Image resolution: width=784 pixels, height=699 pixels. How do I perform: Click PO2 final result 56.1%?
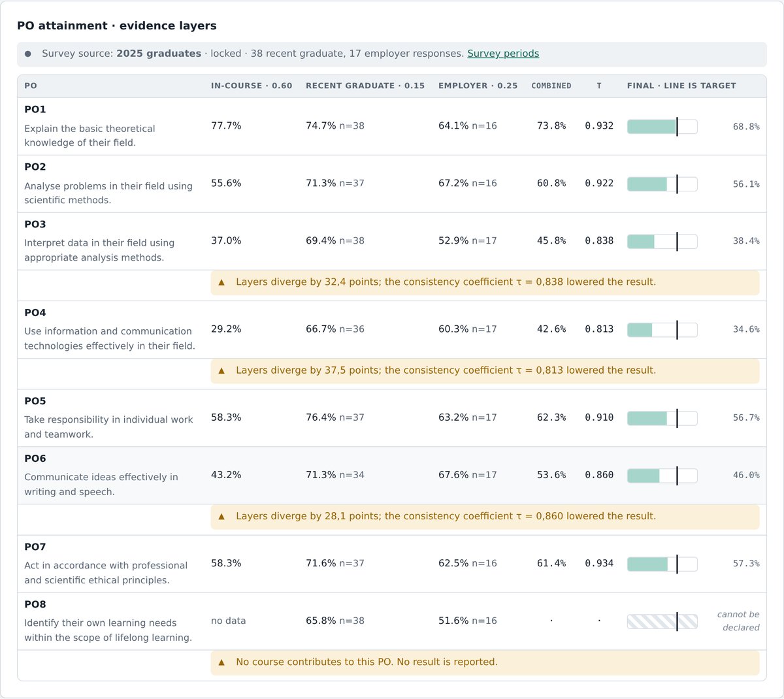(746, 184)
